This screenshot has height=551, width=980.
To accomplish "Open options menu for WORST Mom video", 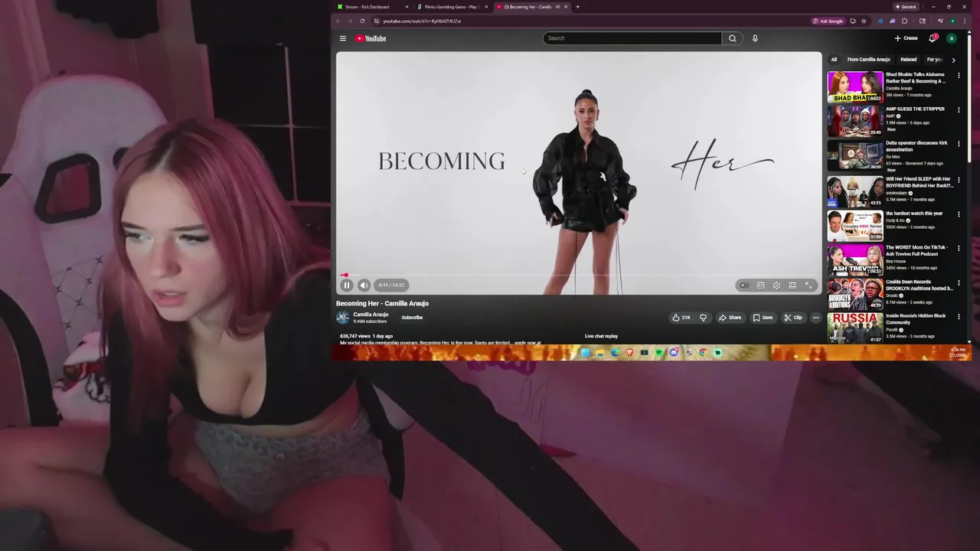I will coord(959,249).
